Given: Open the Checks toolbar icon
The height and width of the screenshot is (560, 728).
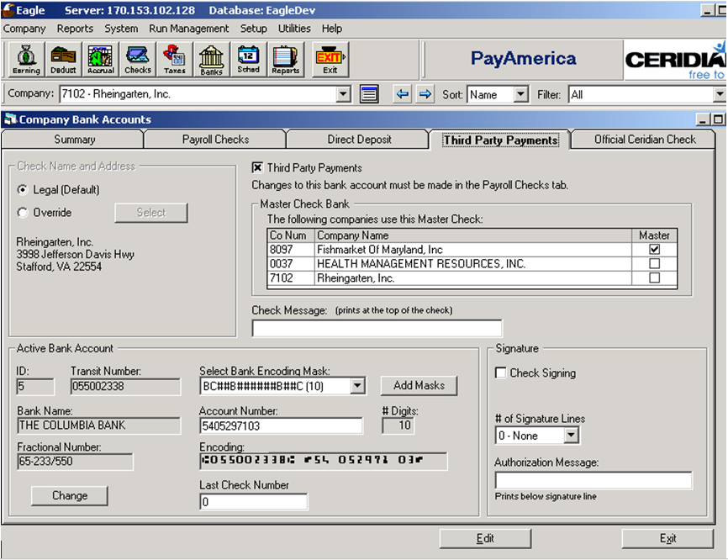Looking at the screenshot, I should point(137,60).
